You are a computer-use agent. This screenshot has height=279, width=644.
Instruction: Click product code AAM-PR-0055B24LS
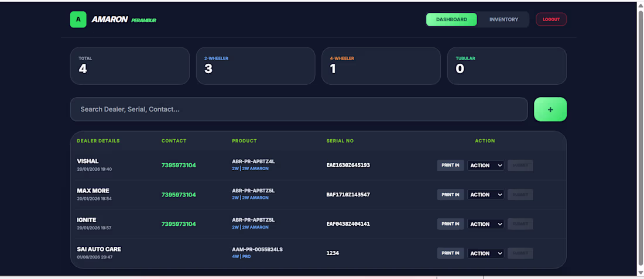pos(257,249)
